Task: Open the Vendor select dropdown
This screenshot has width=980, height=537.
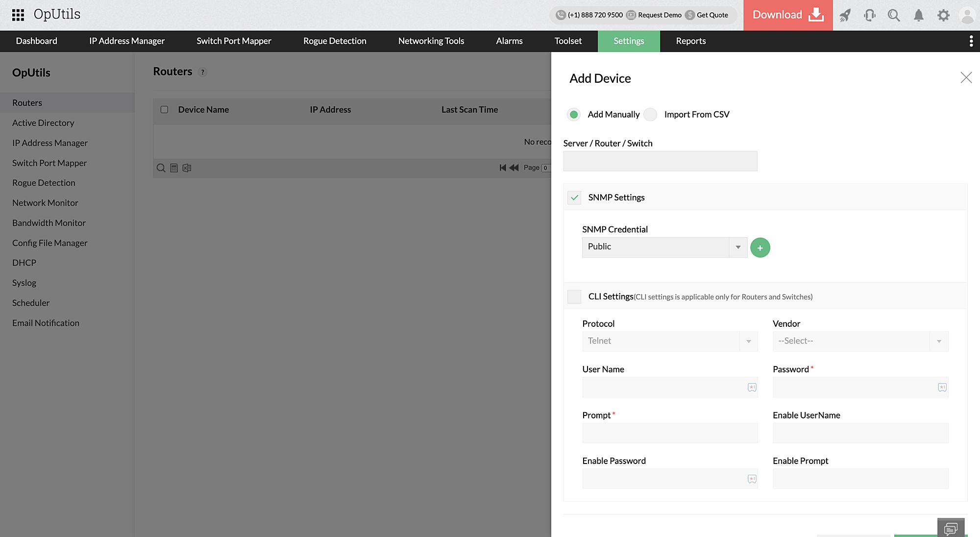Action: tap(860, 341)
